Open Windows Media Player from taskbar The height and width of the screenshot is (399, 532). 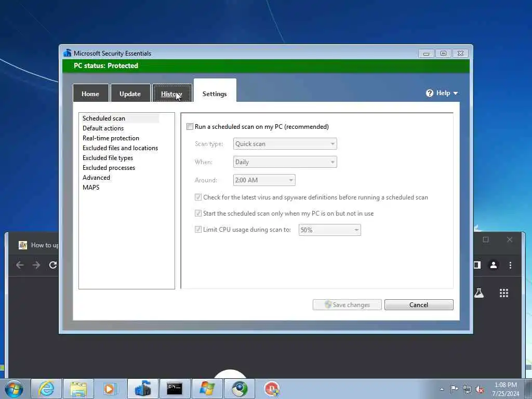pos(110,389)
